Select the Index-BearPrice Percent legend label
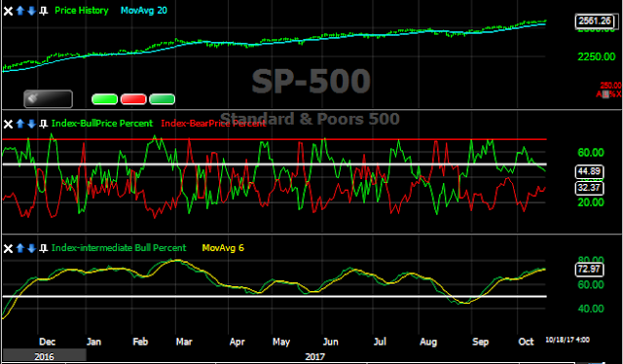 pos(213,124)
